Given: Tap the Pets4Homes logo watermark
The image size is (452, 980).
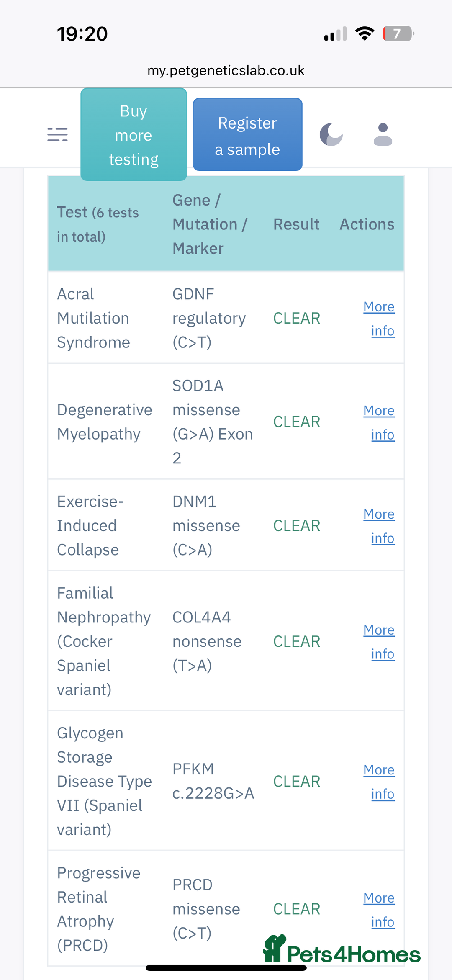Looking at the screenshot, I should (342, 950).
